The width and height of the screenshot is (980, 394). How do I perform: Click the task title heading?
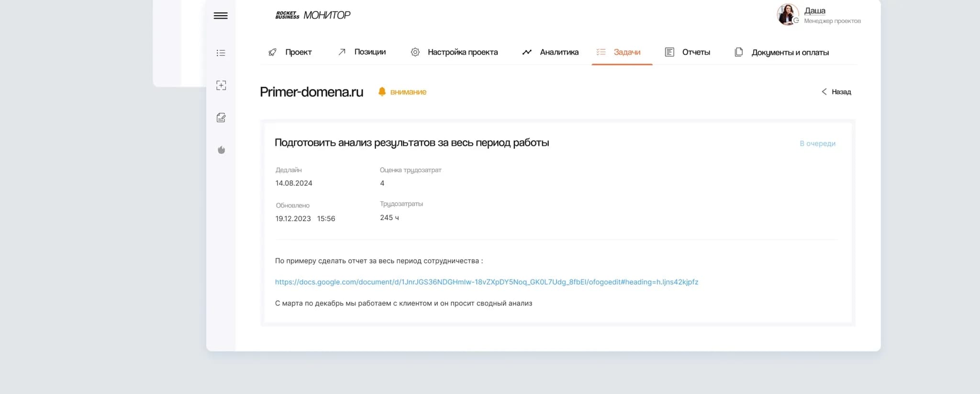click(412, 143)
